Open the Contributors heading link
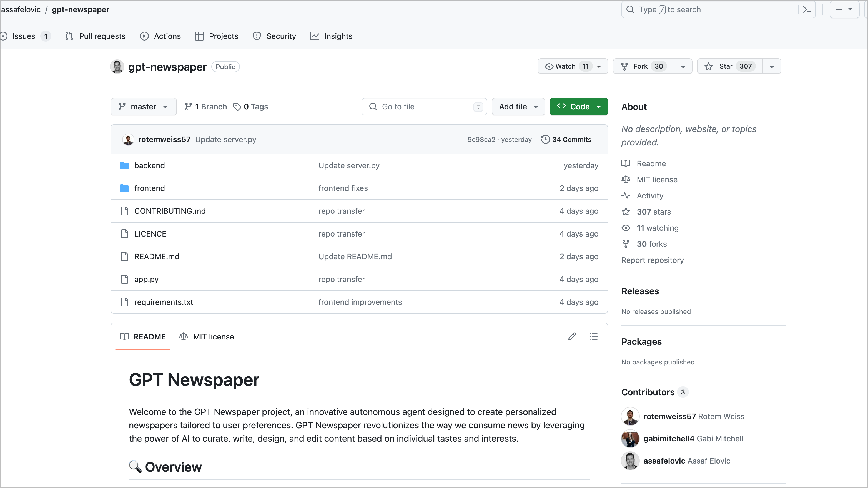 (x=648, y=392)
